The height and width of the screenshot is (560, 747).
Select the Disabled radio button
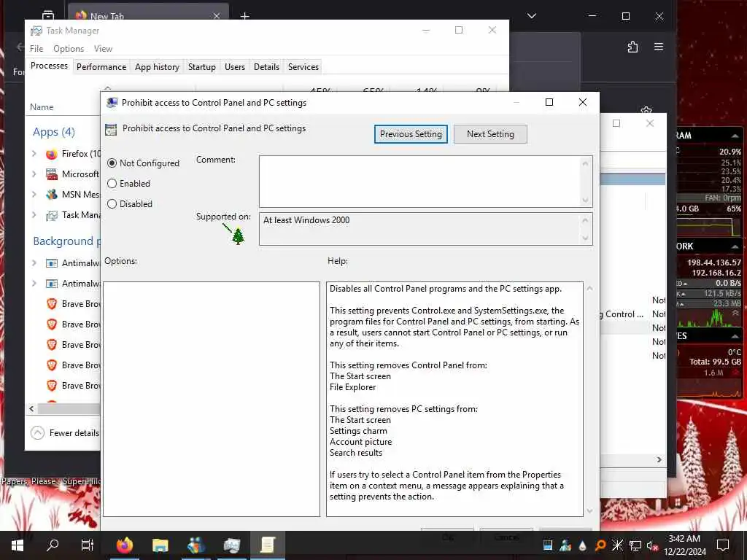[112, 204]
